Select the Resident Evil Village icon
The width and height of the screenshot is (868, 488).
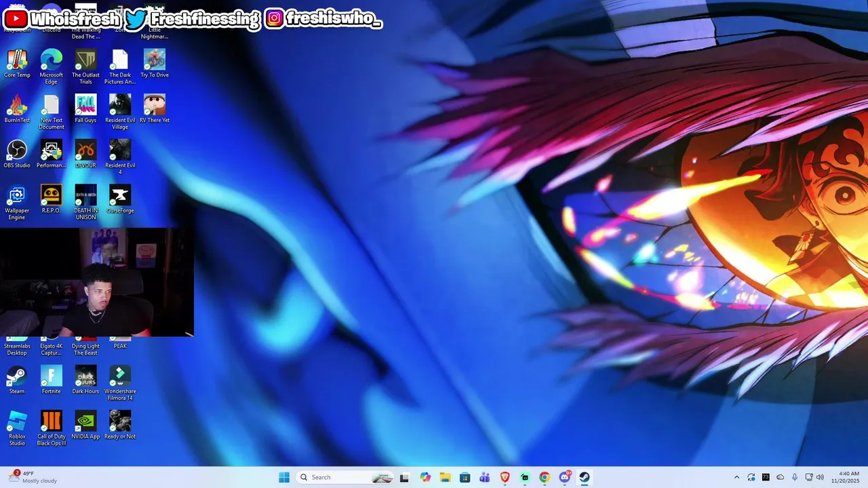point(120,112)
